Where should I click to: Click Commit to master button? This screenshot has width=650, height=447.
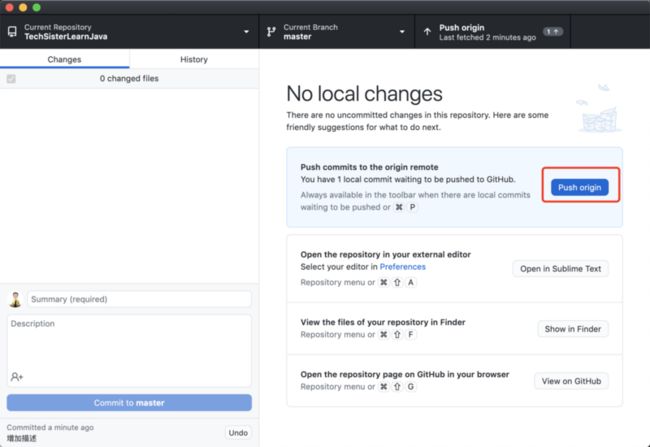pos(129,403)
